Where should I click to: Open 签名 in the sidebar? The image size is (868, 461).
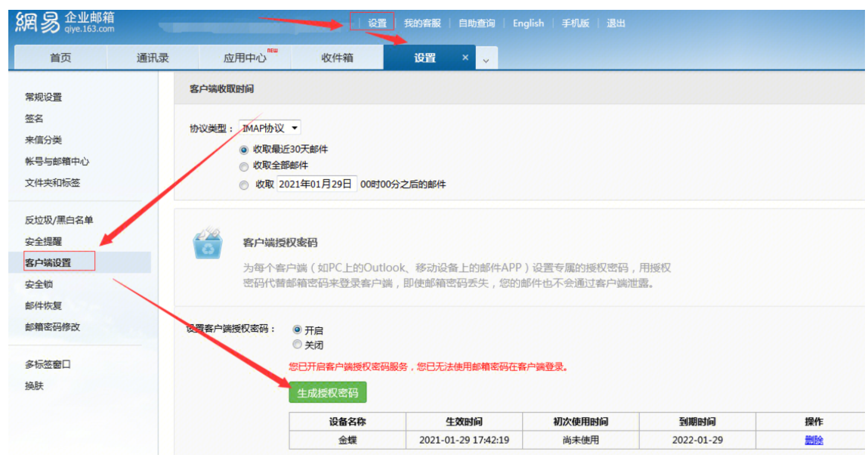click(34, 119)
